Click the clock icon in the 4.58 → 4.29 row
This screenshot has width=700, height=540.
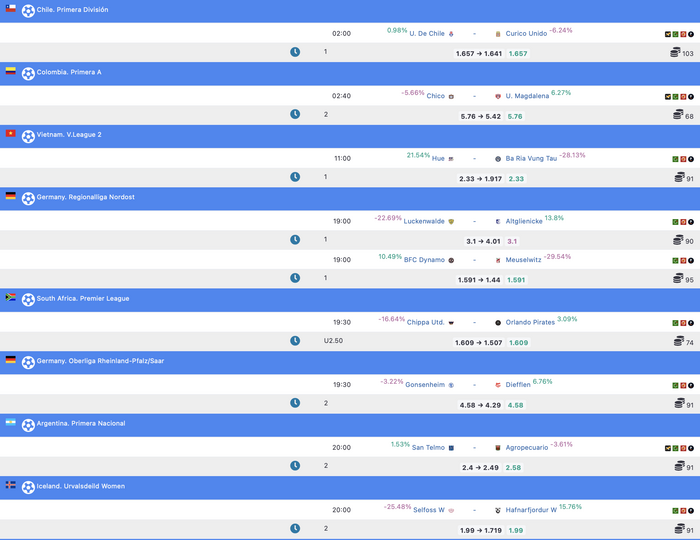(x=295, y=403)
